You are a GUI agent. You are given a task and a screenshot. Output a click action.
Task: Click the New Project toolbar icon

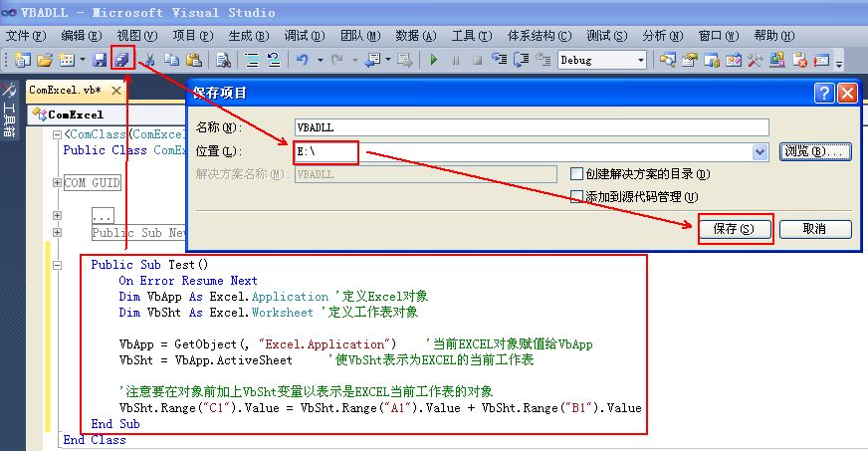pos(22,59)
